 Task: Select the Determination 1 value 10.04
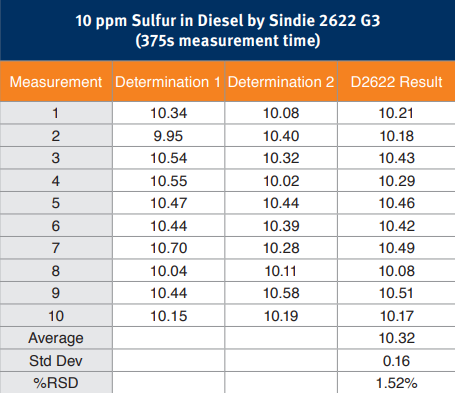(x=169, y=271)
